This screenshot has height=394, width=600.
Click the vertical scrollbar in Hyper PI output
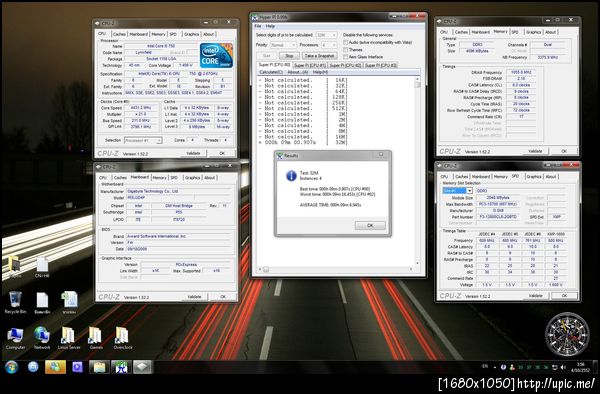coord(417,171)
